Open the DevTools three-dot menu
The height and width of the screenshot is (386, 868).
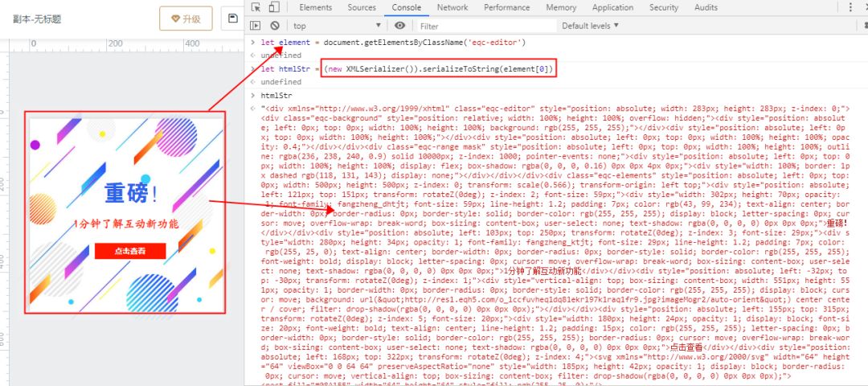tap(850, 7)
